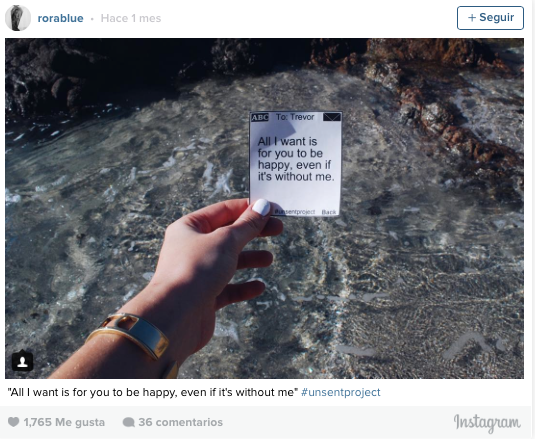Open the rorablue profile avatar
The image size is (535, 439).
click(x=18, y=18)
